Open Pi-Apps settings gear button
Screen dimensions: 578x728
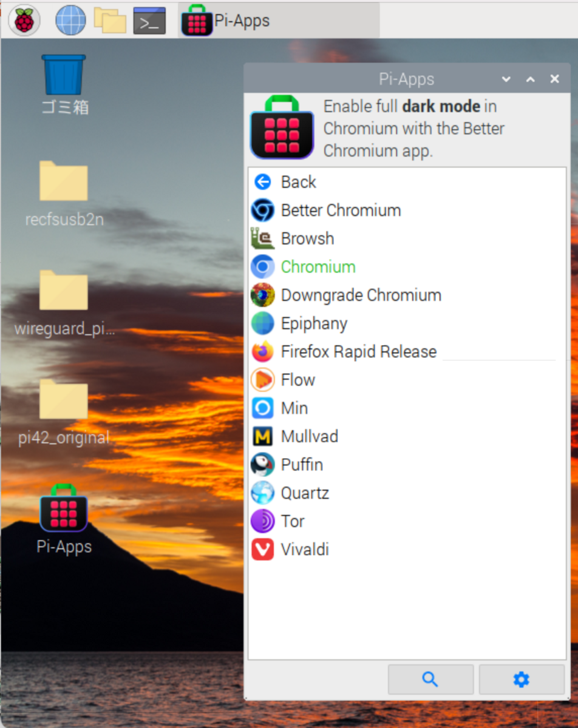coord(522,679)
